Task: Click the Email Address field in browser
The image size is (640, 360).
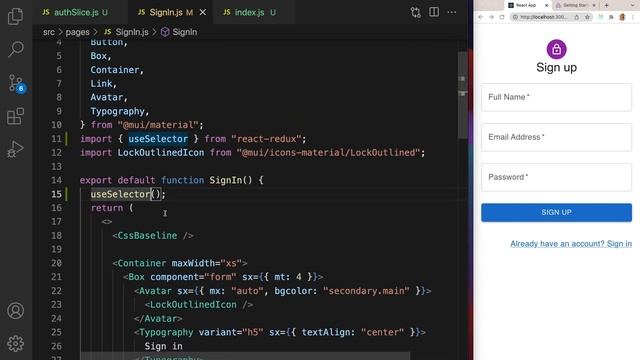Action: click(x=556, y=137)
